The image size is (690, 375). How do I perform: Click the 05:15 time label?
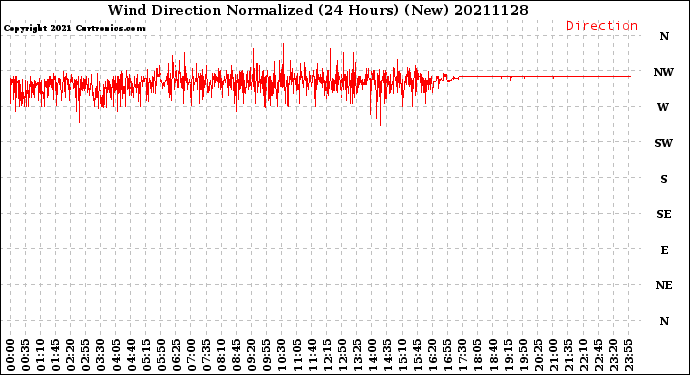pyautogui.click(x=146, y=355)
